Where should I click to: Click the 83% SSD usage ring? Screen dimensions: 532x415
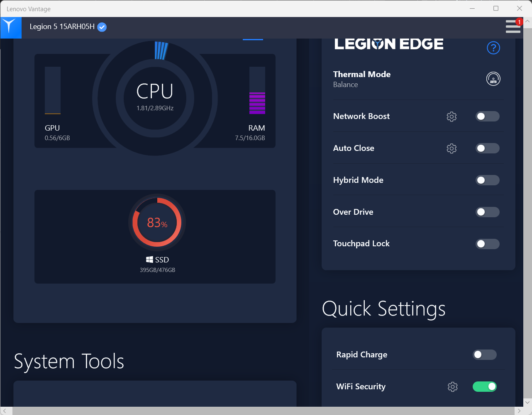tap(157, 222)
